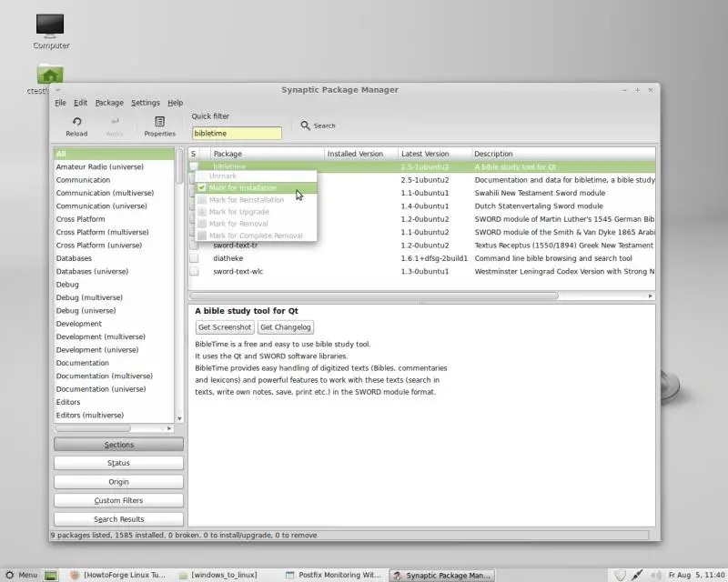728x582 pixels.
Task: Sort by the Description column header
Action: (563, 154)
